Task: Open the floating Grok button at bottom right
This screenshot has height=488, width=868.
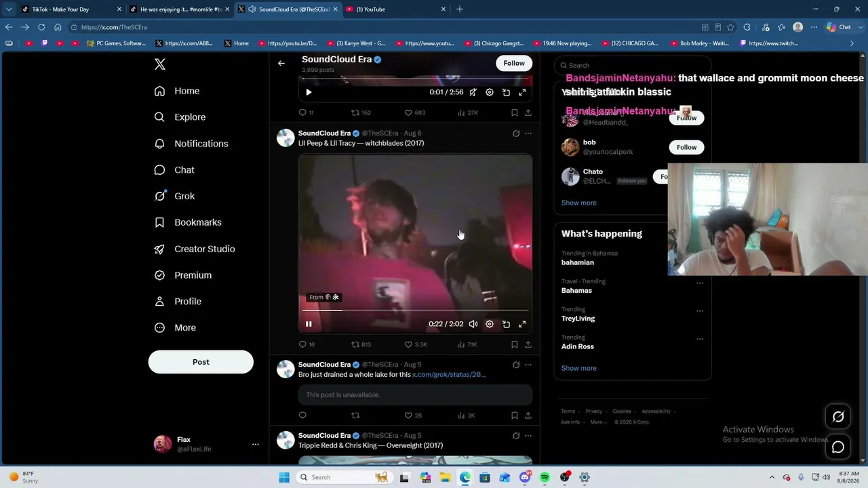Action: click(838, 417)
